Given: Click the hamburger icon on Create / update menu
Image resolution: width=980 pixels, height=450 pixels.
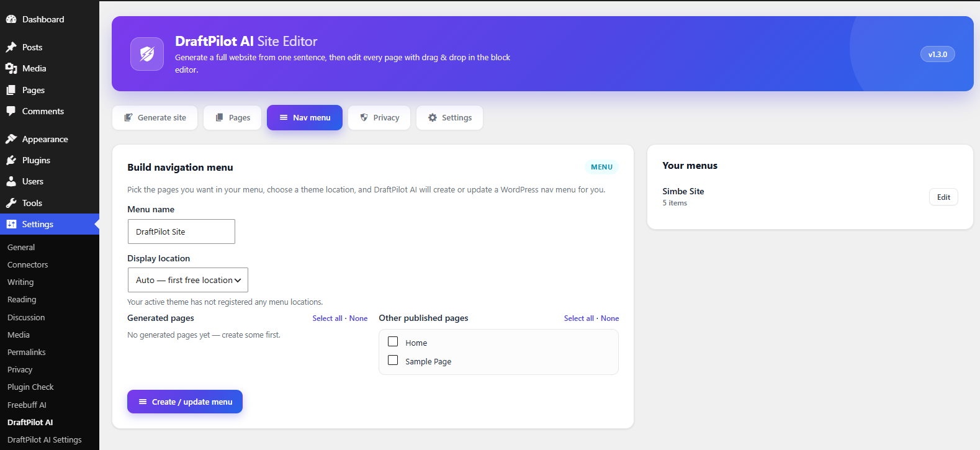Looking at the screenshot, I should click(143, 402).
